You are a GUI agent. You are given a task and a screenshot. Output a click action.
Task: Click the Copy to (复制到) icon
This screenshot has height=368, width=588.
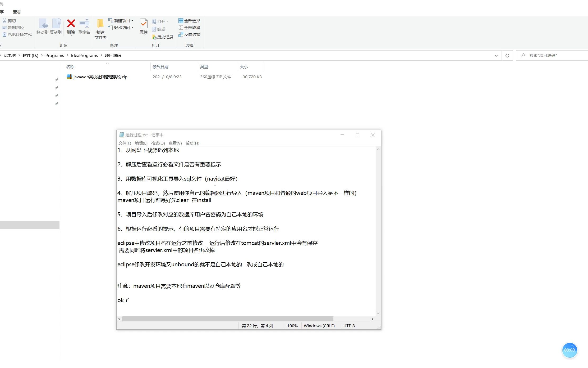[56, 23]
